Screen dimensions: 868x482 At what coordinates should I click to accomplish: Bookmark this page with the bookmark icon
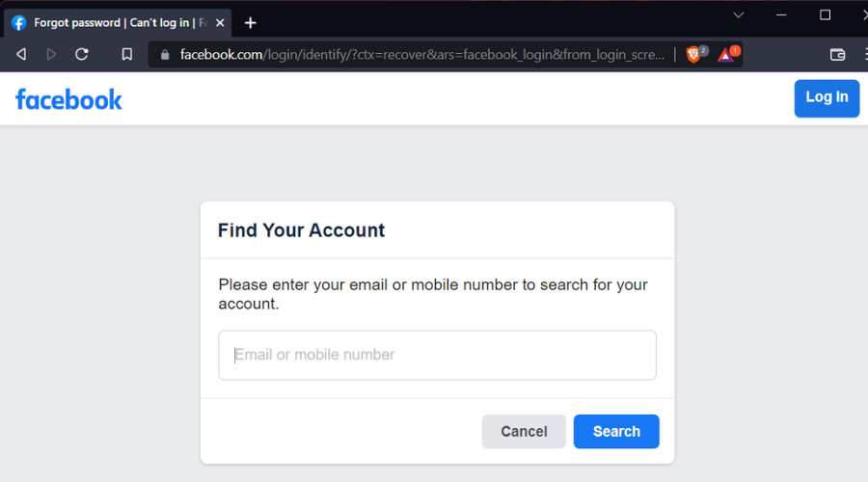coord(126,54)
